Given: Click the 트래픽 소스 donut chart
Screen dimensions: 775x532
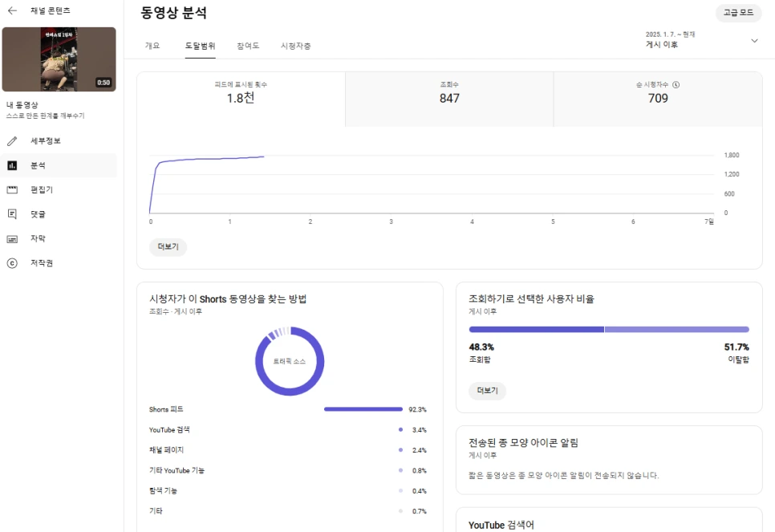Looking at the screenshot, I should 290,361.
